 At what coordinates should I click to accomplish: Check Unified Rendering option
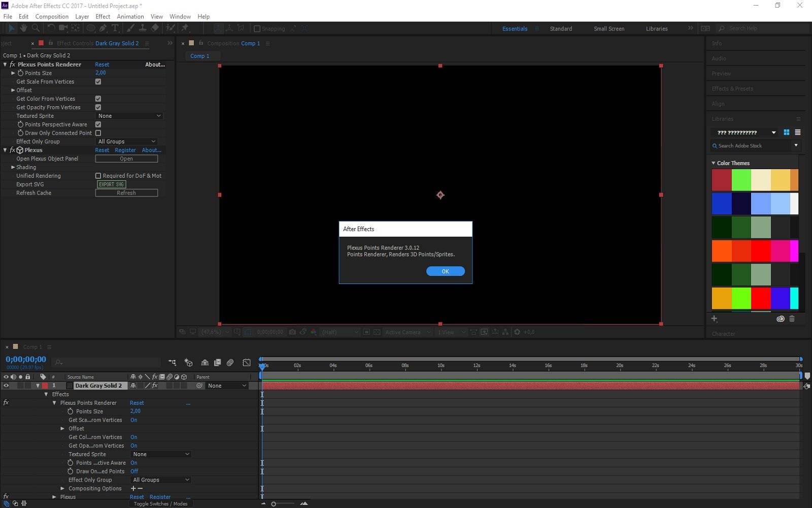(x=98, y=176)
